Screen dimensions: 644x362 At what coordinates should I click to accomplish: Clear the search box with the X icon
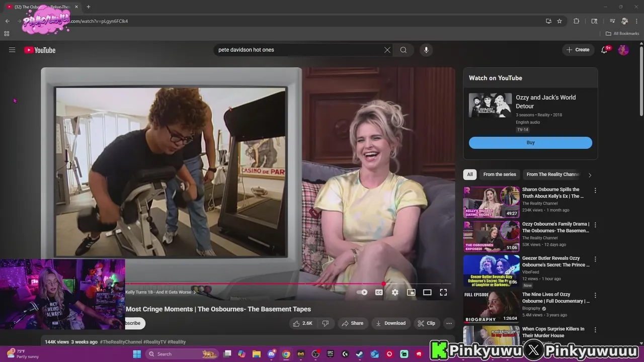(x=387, y=50)
